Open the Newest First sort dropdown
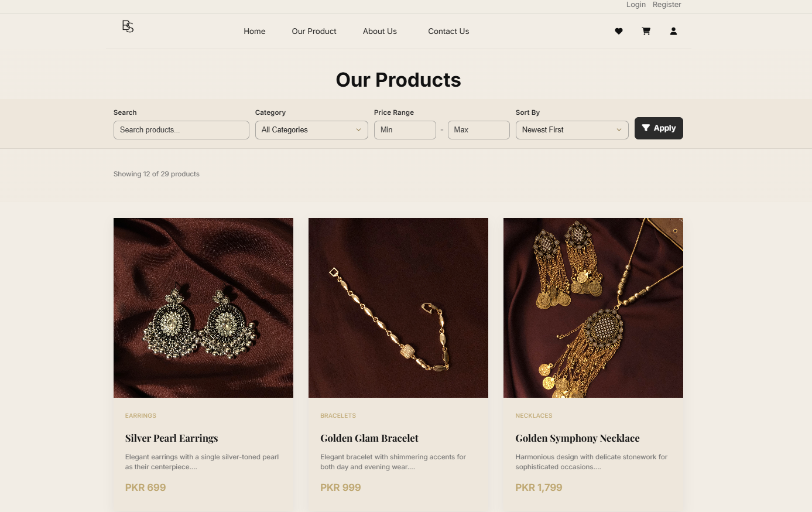The width and height of the screenshot is (812, 512). (x=572, y=129)
